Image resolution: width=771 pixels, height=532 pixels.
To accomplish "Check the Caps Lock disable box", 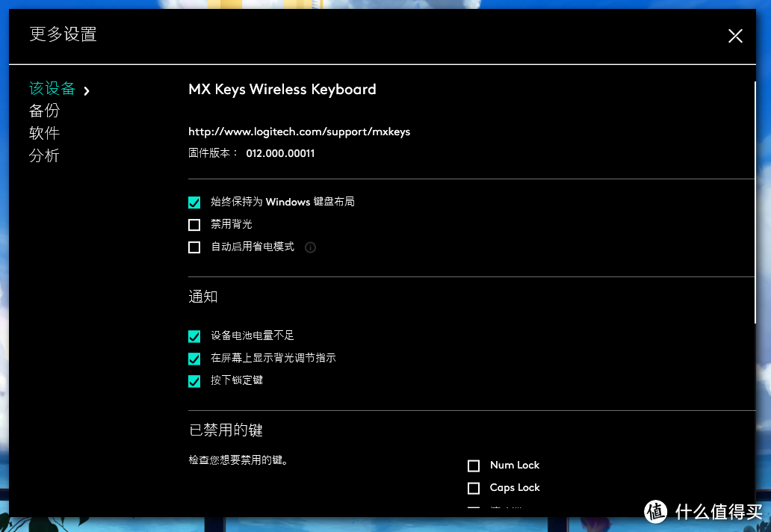I will [x=474, y=488].
